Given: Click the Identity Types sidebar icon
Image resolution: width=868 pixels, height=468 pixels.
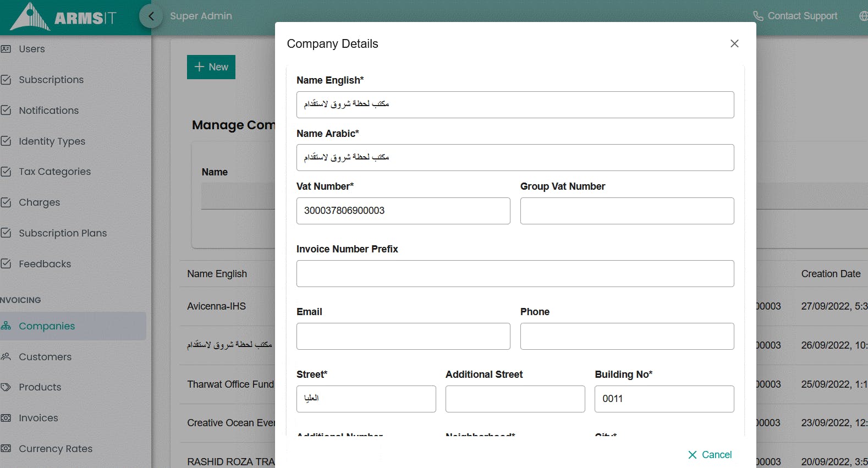Looking at the screenshot, I should pos(6,141).
